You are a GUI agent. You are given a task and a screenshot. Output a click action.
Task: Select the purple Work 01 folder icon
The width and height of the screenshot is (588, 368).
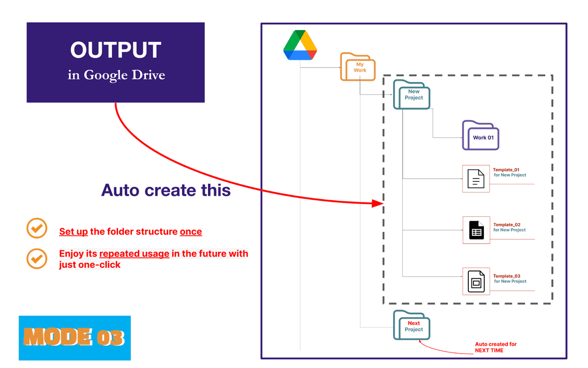pos(480,134)
